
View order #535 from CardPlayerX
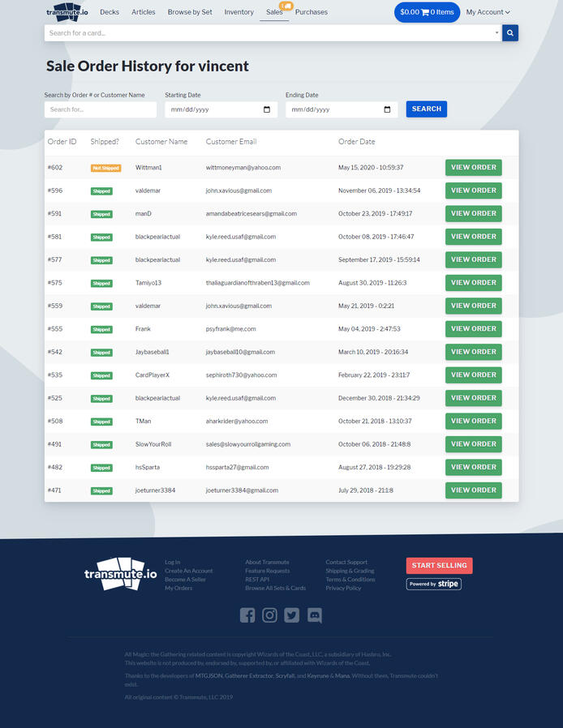pos(473,375)
